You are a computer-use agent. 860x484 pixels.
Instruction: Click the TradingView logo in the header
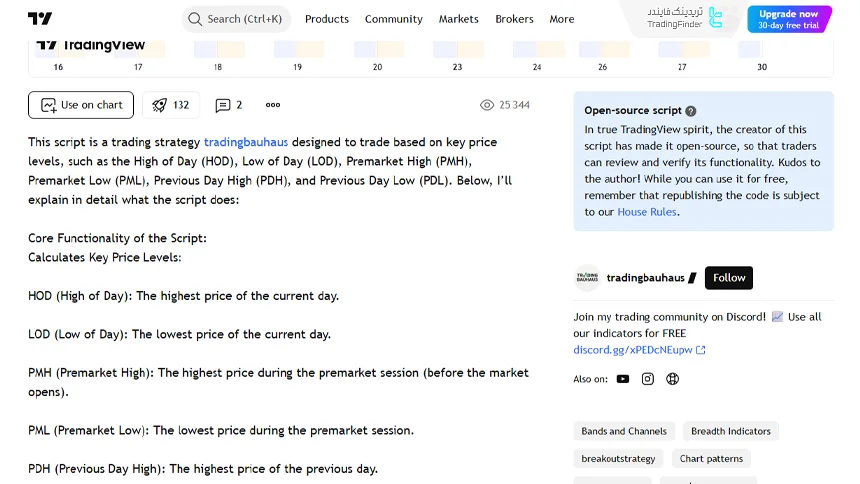pos(40,19)
